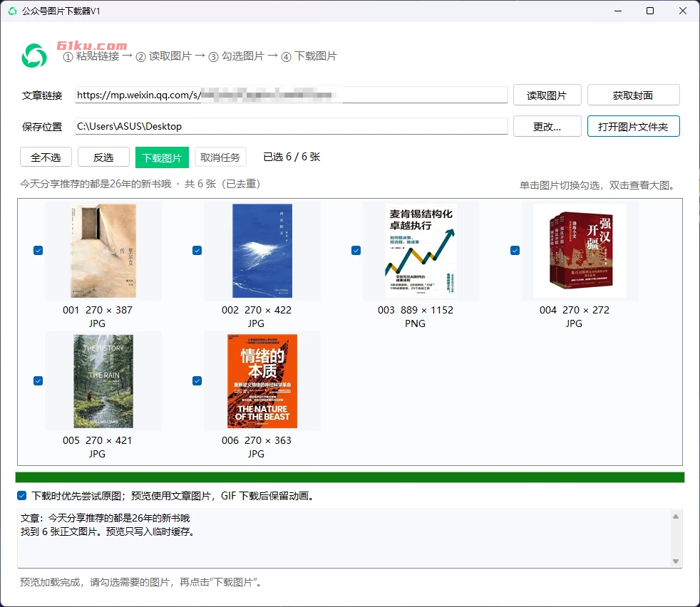Select thumbnail 005 forest rain book cover

[x=103, y=381]
